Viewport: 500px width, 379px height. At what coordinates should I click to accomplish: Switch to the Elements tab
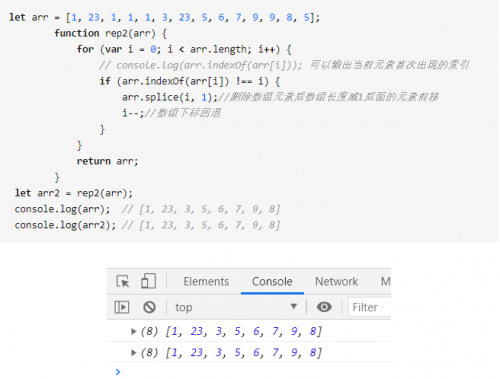coord(206,282)
